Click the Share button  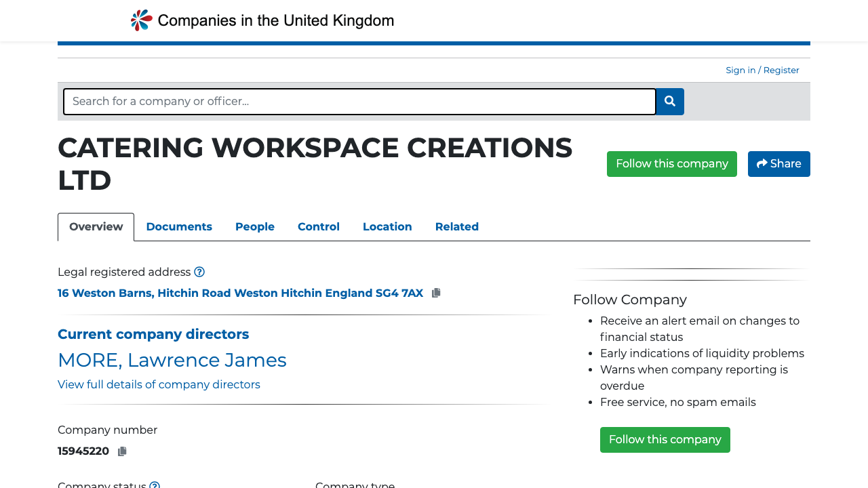[778, 163]
